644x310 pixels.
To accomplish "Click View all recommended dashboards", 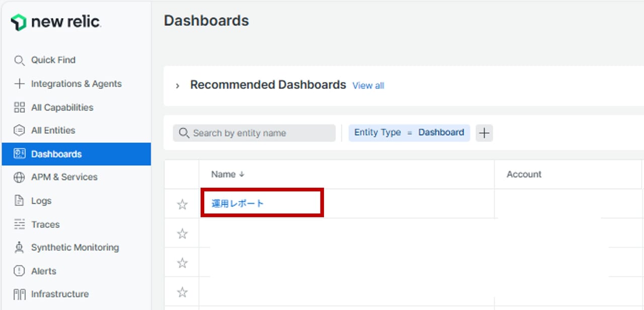I will click(368, 86).
